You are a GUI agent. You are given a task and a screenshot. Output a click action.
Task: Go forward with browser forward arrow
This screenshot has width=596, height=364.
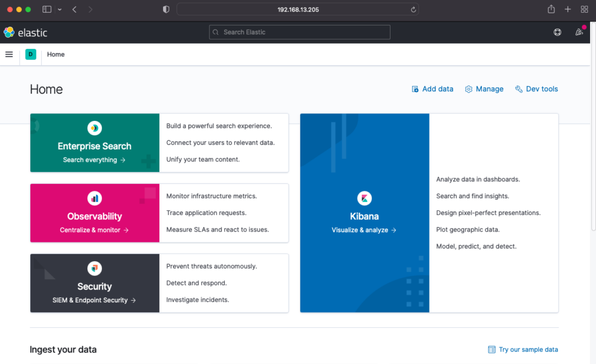coord(90,9)
